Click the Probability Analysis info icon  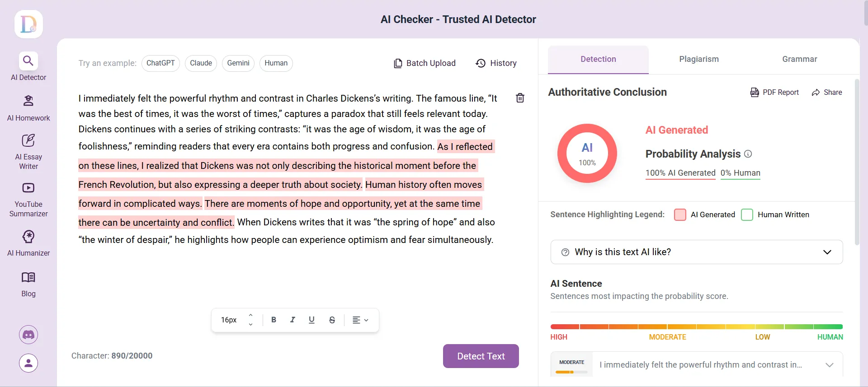point(748,154)
